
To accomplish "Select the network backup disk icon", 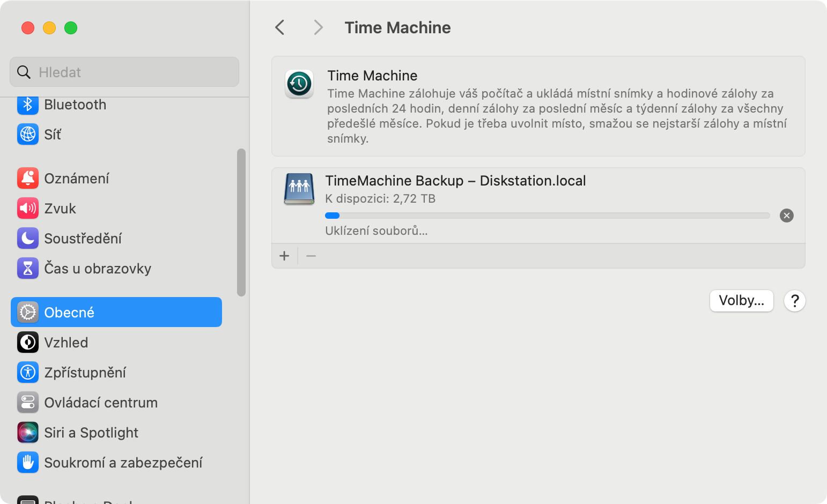I will [x=299, y=189].
